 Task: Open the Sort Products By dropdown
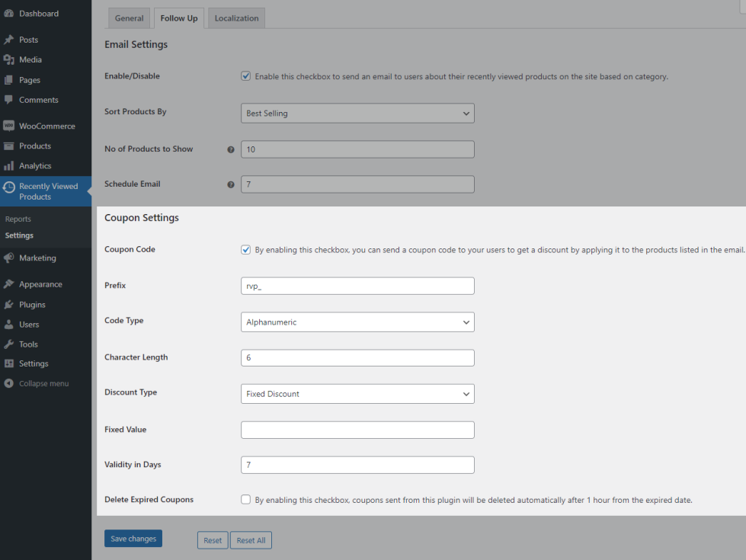tap(357, 114)
